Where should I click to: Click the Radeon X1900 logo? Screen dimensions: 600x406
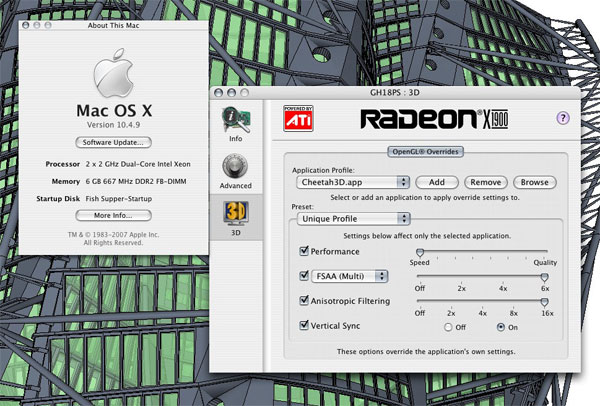coord(434,119)
